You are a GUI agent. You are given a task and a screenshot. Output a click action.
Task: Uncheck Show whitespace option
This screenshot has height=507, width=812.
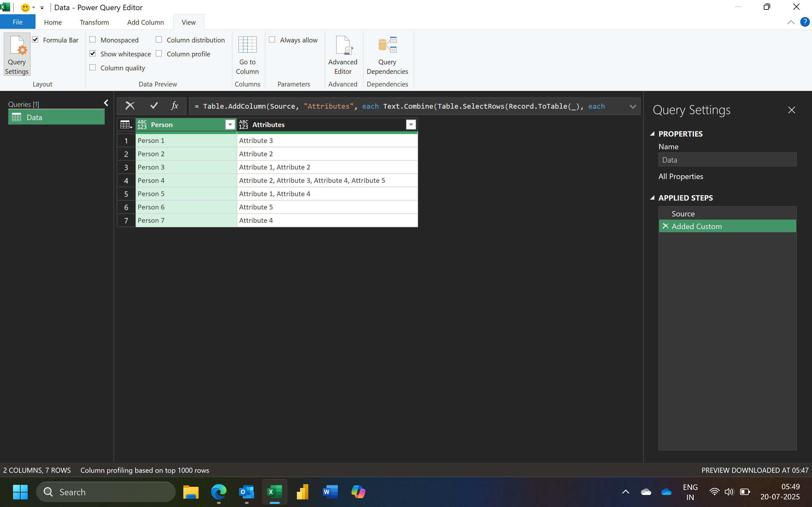point(93,54)
